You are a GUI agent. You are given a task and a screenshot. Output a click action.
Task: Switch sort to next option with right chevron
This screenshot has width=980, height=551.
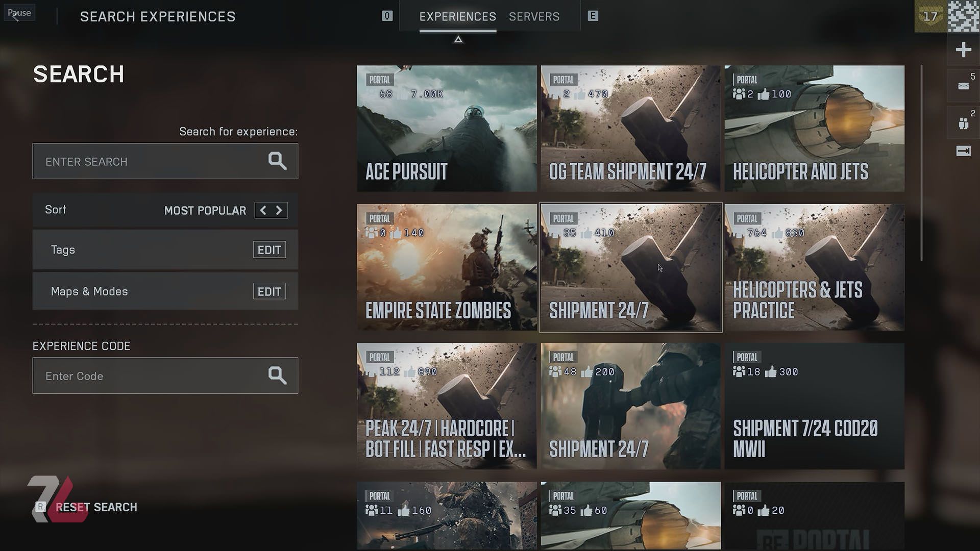click(x=279, y=210)
